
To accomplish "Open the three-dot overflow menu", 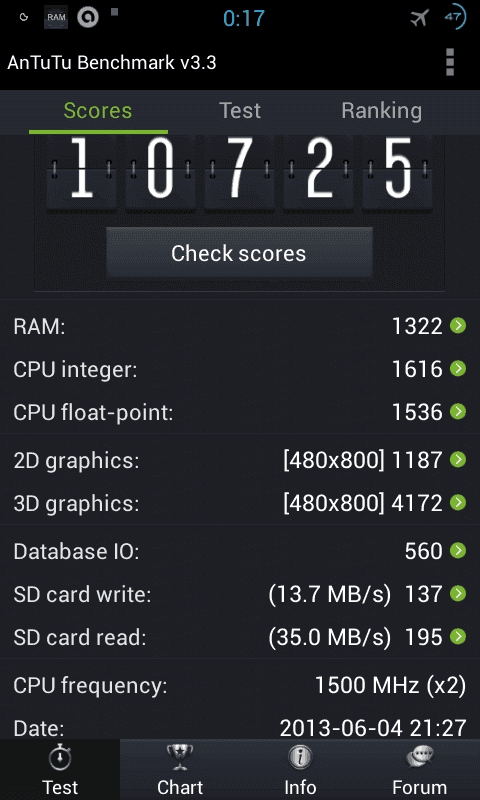I will pyautogui.click(x=449, y=63).
